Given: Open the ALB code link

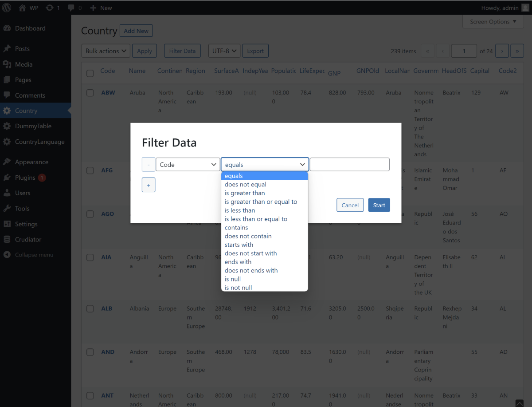Looking at the screenshot, I should (x=107, y=308).
